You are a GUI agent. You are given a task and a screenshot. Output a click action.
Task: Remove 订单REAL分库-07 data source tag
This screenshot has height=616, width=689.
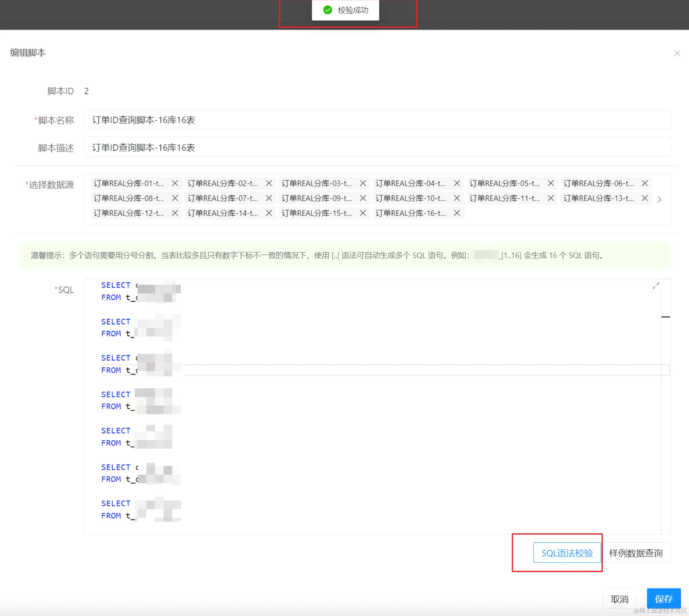(269, 198)
